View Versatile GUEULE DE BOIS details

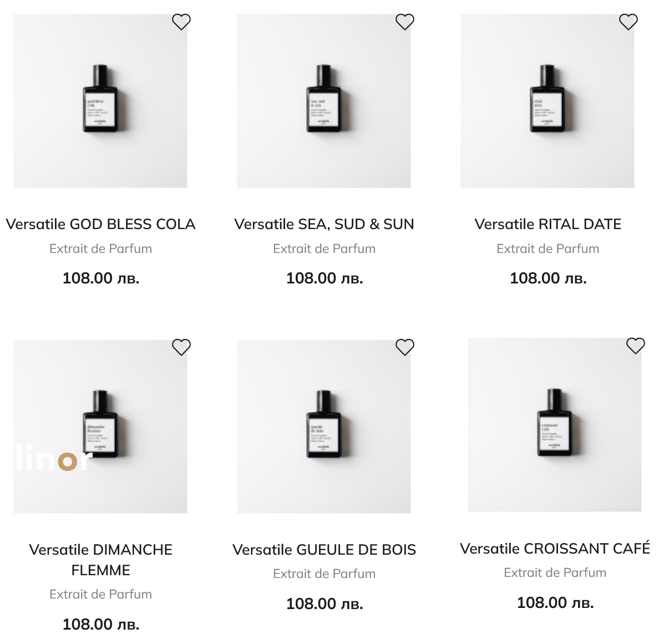click(324, 550)
